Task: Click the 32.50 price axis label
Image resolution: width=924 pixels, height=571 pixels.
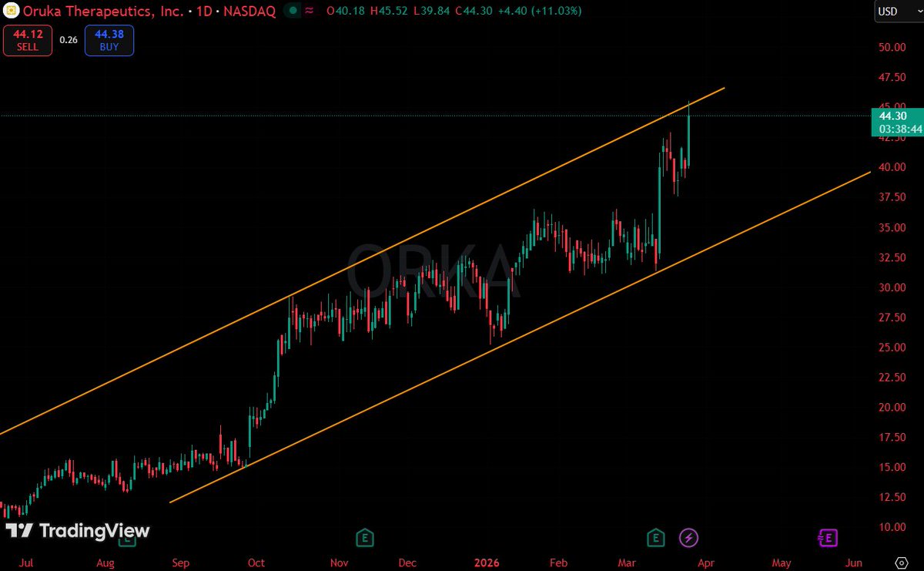Action: (x=891, y=257)
